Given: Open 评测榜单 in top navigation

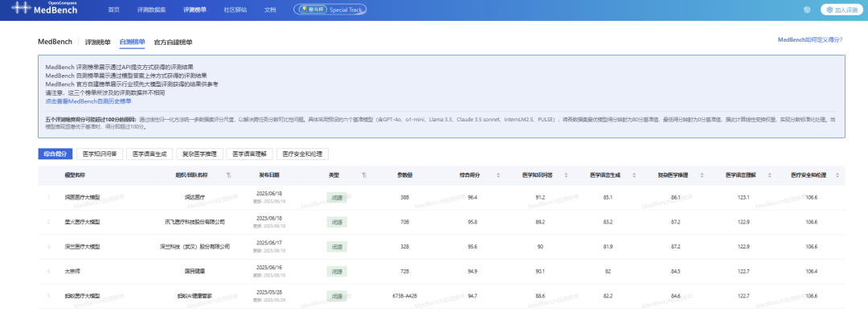Looking at the screenshot, I should coord(194,10).
